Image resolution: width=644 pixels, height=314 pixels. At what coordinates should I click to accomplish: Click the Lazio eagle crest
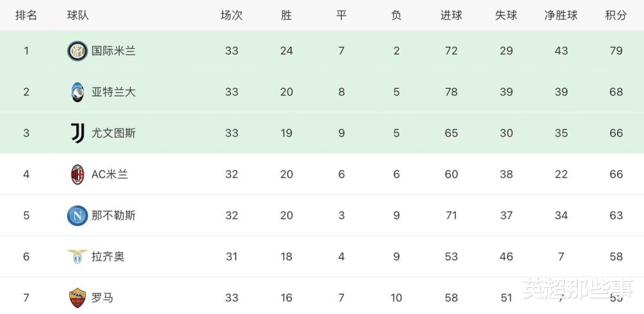[x=77, y=257]
